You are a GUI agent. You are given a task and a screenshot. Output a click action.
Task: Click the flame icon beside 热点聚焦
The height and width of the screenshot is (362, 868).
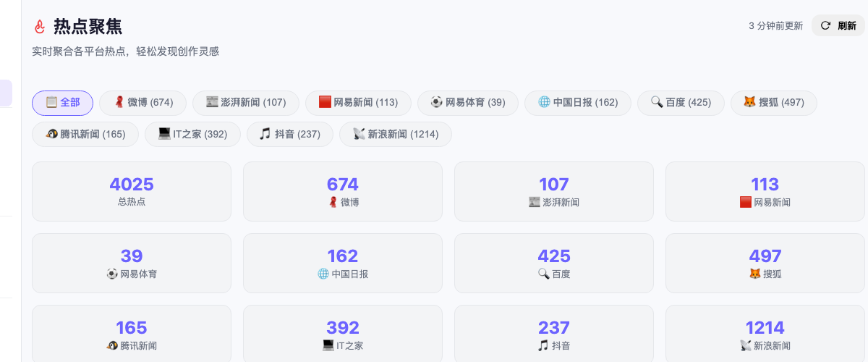tap(40, 27)
